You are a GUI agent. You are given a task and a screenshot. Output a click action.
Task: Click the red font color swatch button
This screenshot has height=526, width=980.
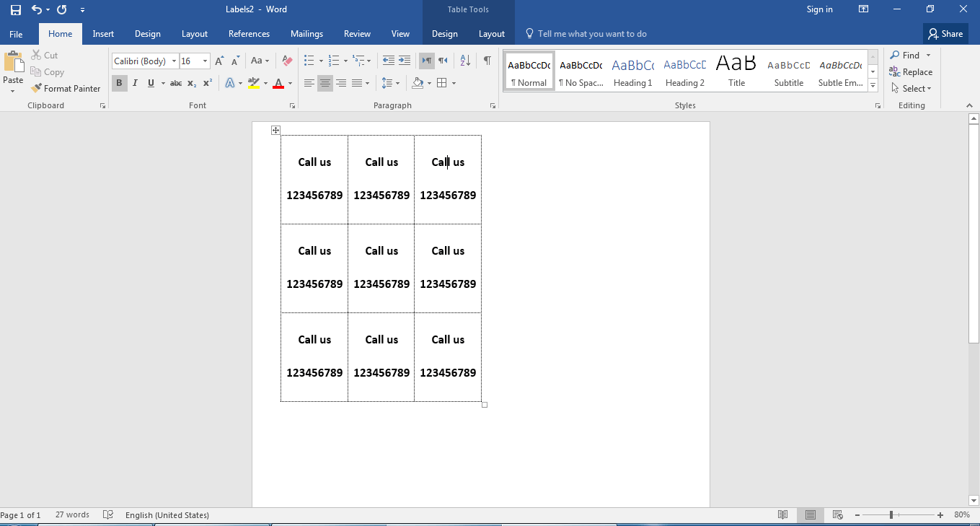(x=278, y=83)
